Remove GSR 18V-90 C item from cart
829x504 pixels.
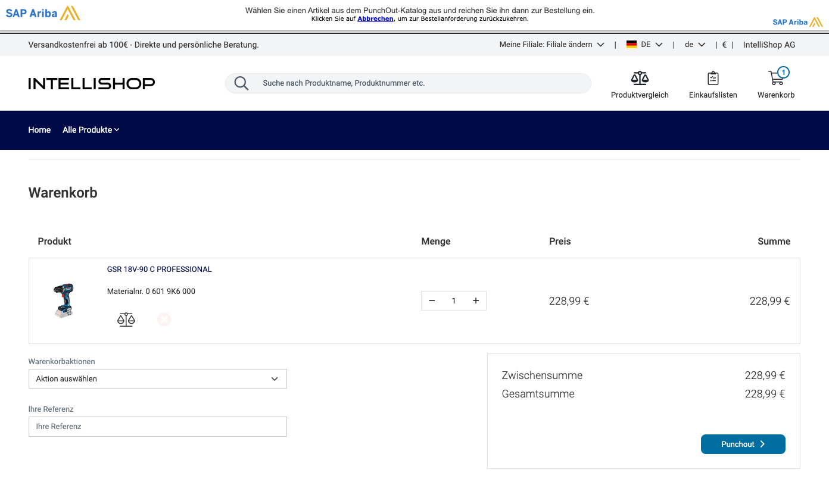tap(164, 320)
